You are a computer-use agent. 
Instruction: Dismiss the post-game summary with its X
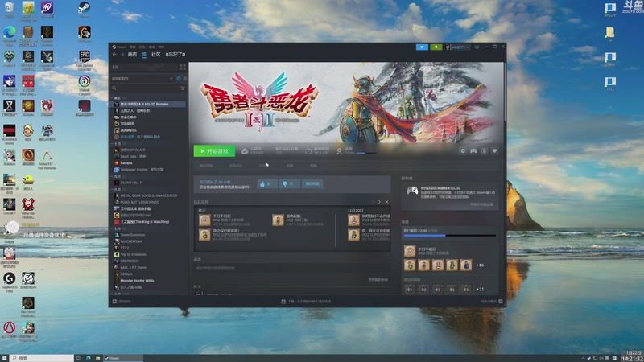(386, 202)
